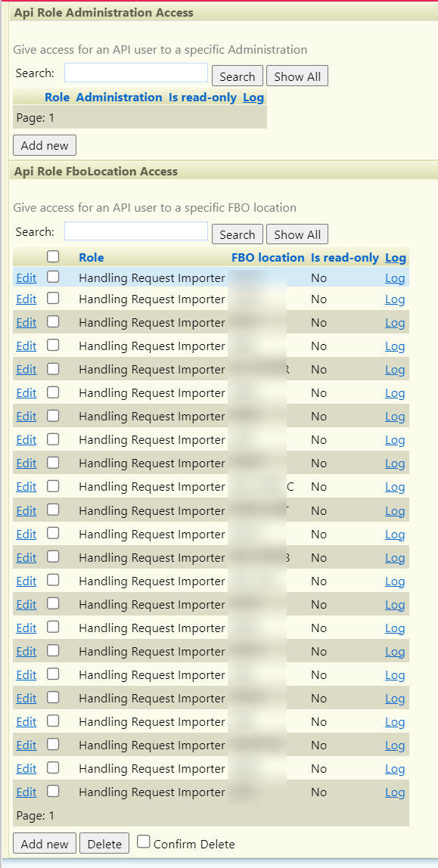Click Delete at the table bottom
The width and height of the screenshot is (438, 868).
pos(104,844)
